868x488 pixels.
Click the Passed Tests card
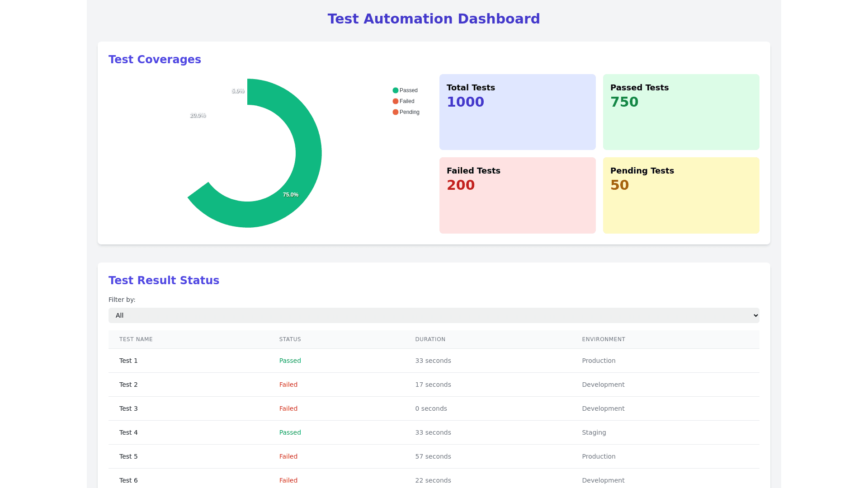pos(681,112)
